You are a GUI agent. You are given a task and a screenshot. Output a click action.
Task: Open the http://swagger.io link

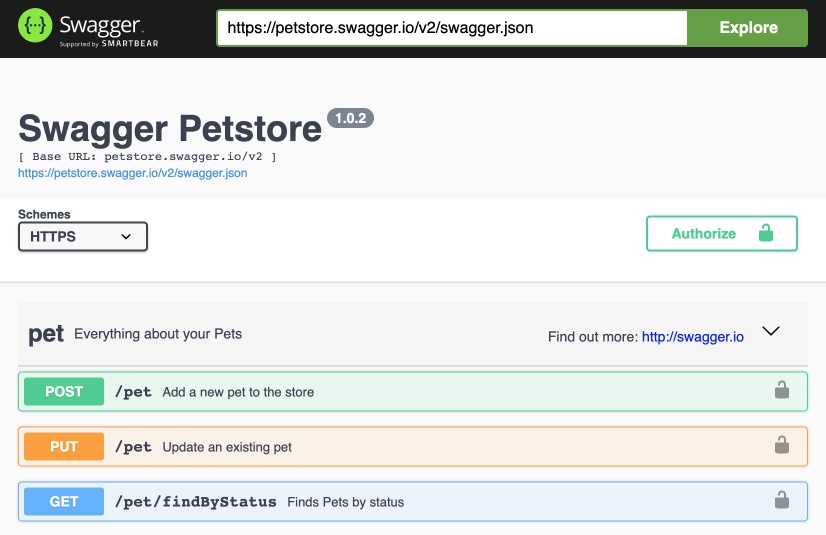(x=693, y=337)
